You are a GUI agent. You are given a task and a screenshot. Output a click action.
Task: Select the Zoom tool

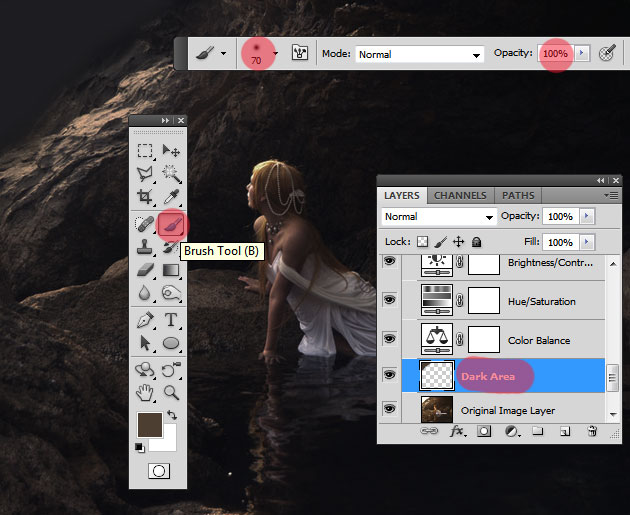171,392
